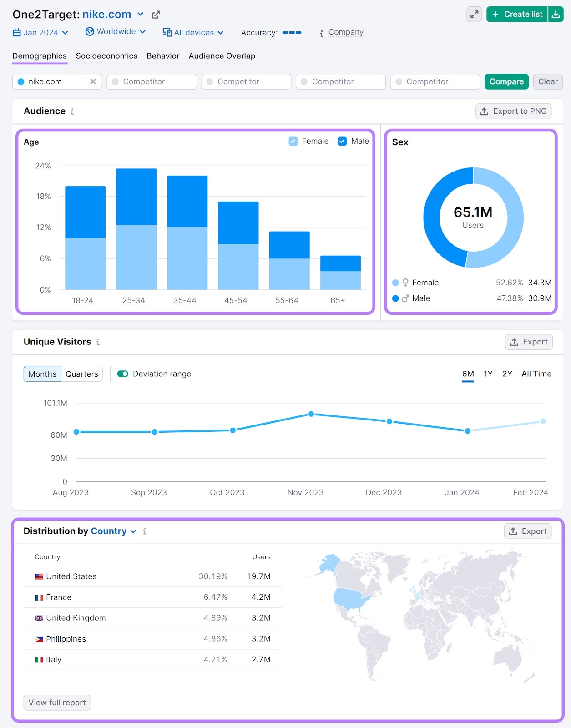Image resolution: width=571 pixels, height=728 pixels.
Task: Open the All devices dropdown
Action: pyautogui.click(x=193, y=33)
